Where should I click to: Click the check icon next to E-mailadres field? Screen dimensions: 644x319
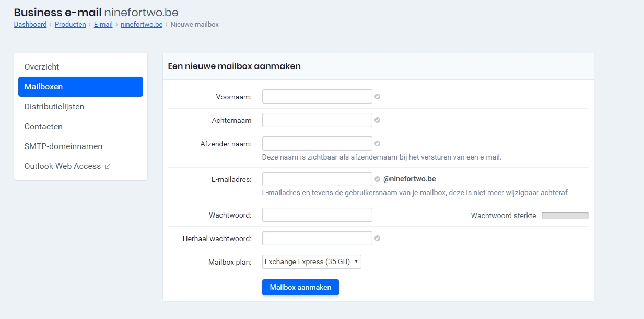pos(377,179)
